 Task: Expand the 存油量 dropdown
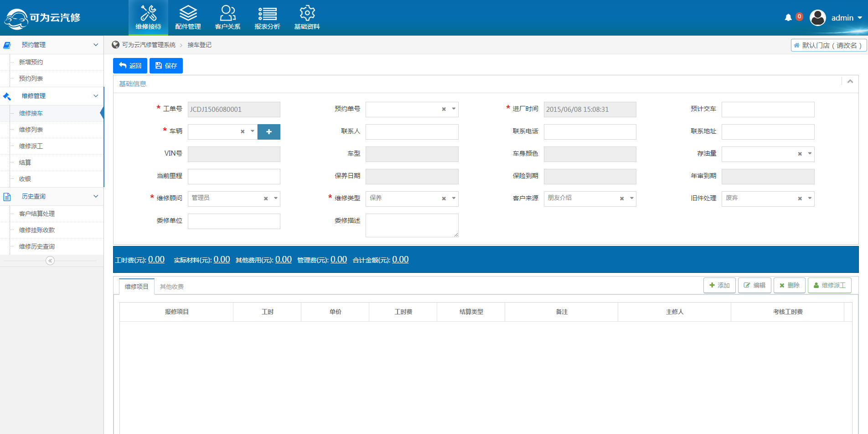click(810, 154)
